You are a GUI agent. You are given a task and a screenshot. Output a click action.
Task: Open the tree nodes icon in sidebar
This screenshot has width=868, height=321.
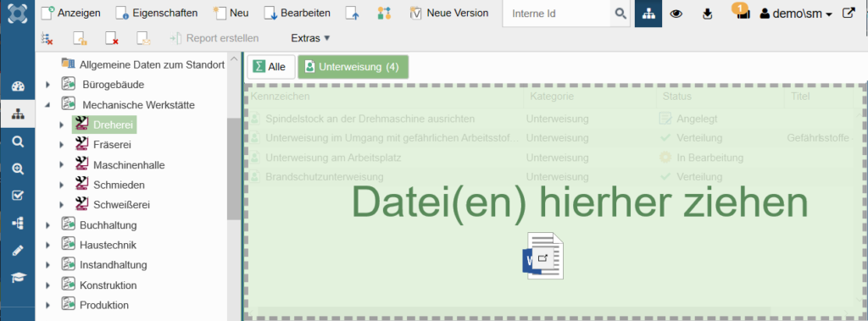[x=18, y=223]
